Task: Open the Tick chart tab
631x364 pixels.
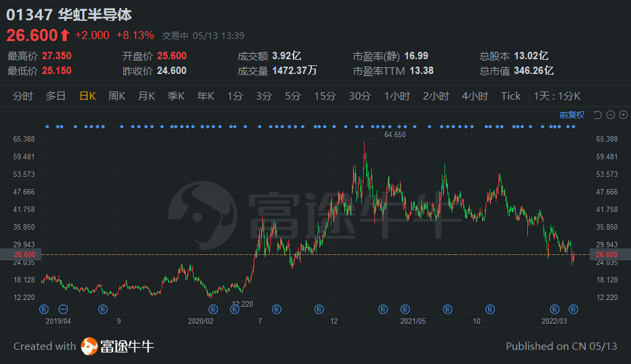Action: [x=510, y=96]
